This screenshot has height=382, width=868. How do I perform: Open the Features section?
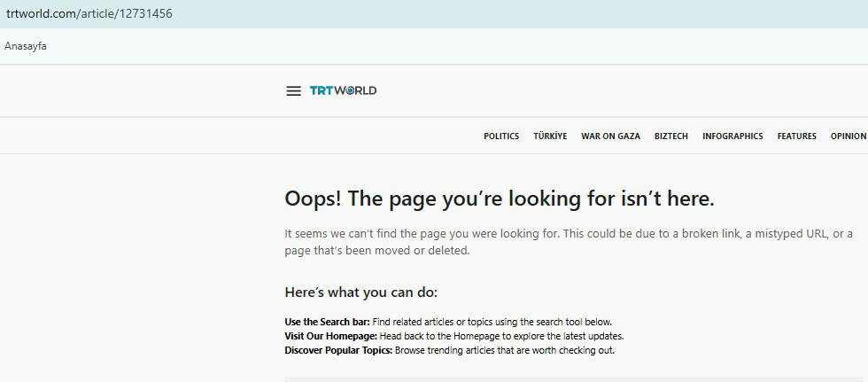pos(796,136)
